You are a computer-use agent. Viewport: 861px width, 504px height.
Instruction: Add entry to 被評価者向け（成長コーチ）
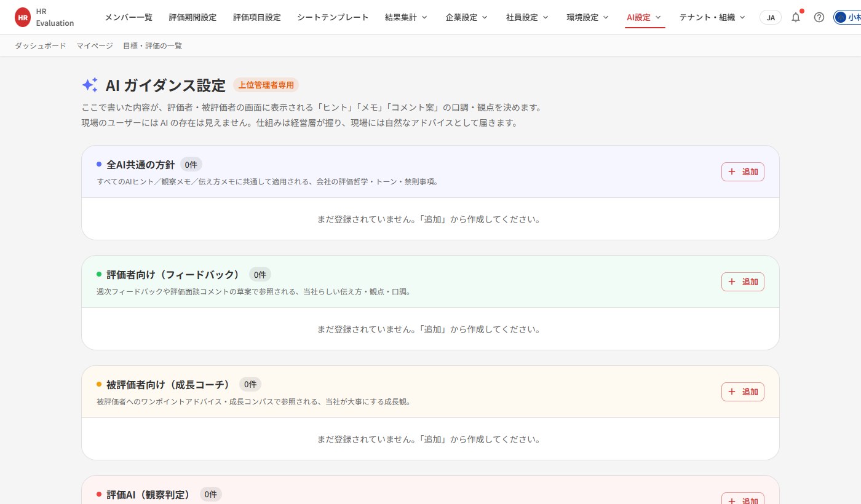(743, 392)
